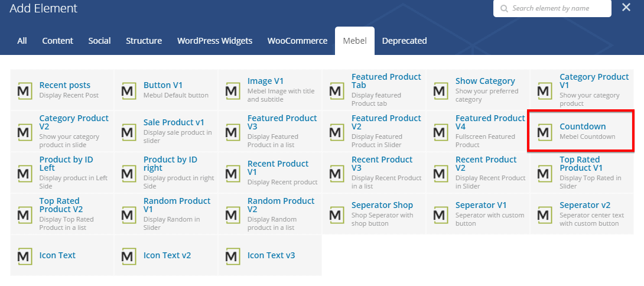Click the M icon next to Icon Text v3
Screen dimensions: 644x286
click(232, 256)
